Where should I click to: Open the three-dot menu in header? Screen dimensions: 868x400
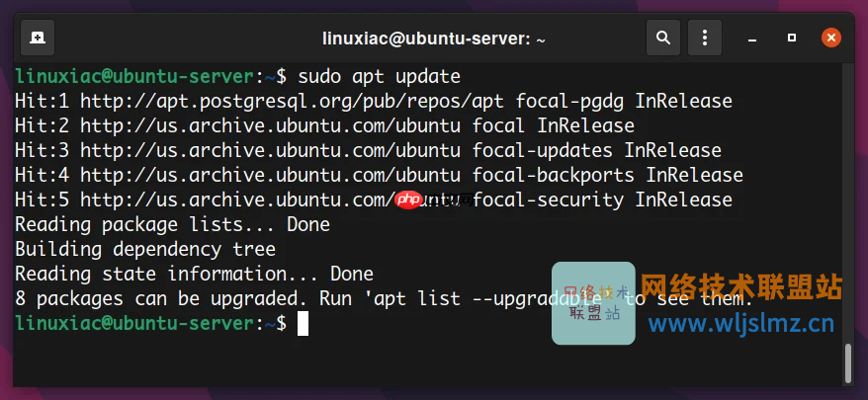tap(705, 39)
